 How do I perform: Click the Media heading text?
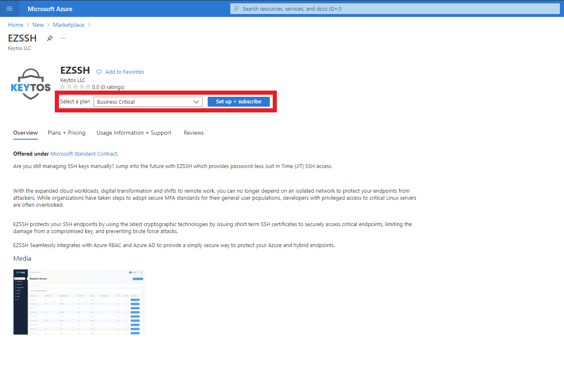point(22,259)
